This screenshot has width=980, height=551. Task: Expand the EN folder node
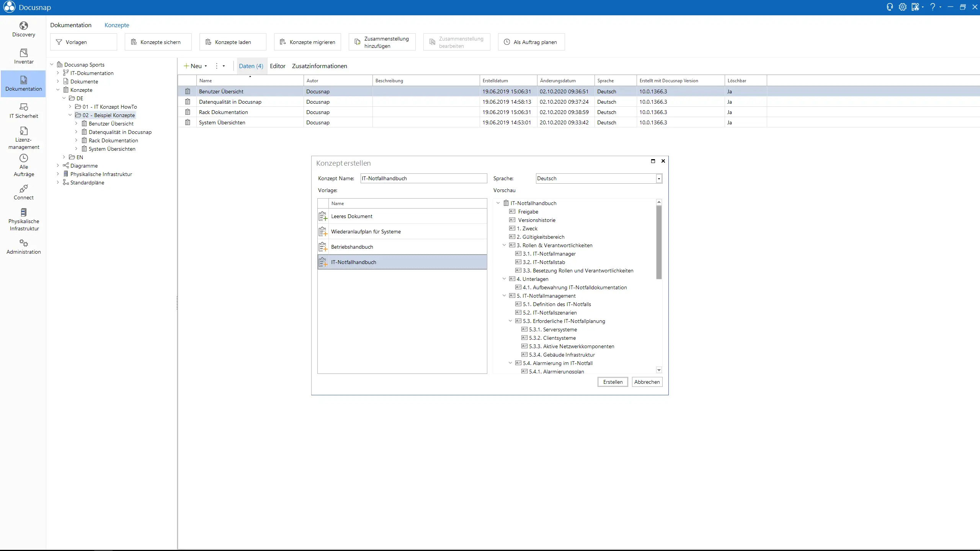click(64, 157)
